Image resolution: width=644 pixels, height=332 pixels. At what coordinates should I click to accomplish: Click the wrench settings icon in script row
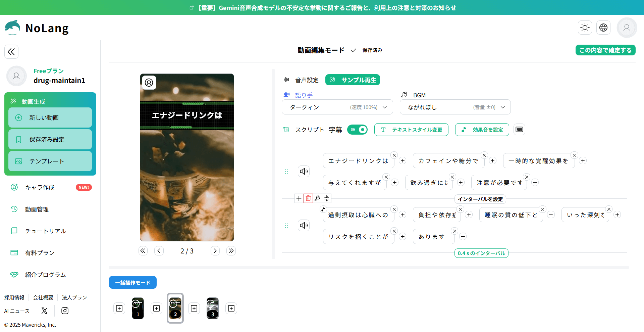click(317, 198)
